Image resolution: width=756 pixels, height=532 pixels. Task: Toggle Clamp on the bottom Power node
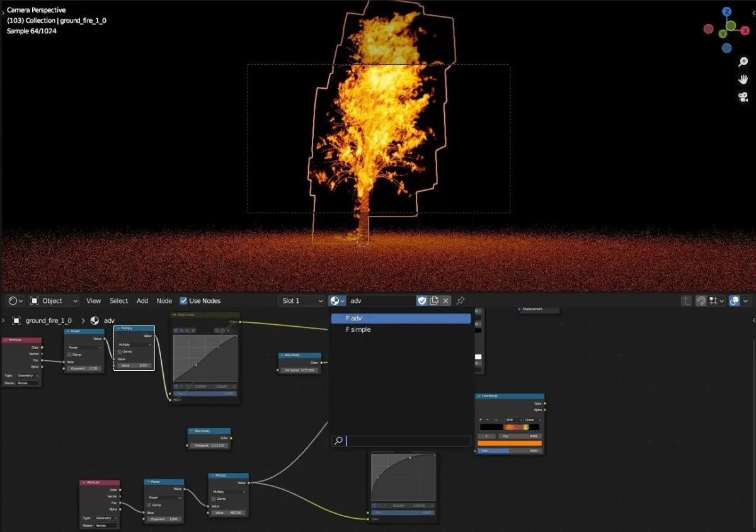pos(150,505)
